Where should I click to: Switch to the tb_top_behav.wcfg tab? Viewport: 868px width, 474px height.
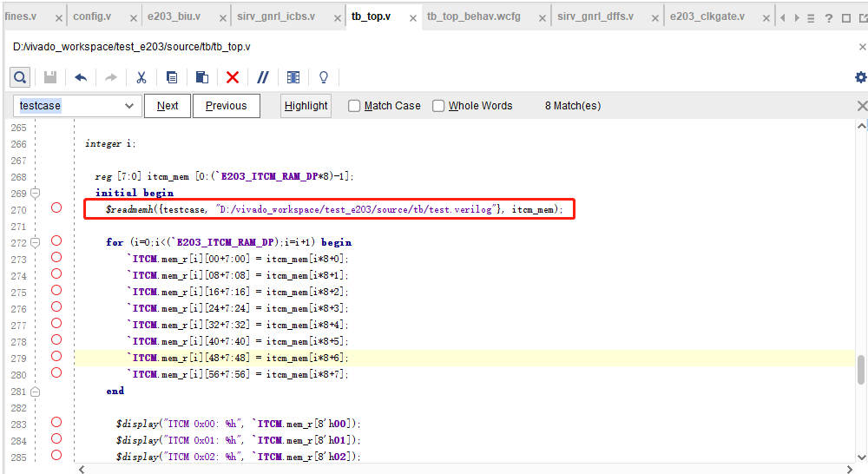point(473,16)
